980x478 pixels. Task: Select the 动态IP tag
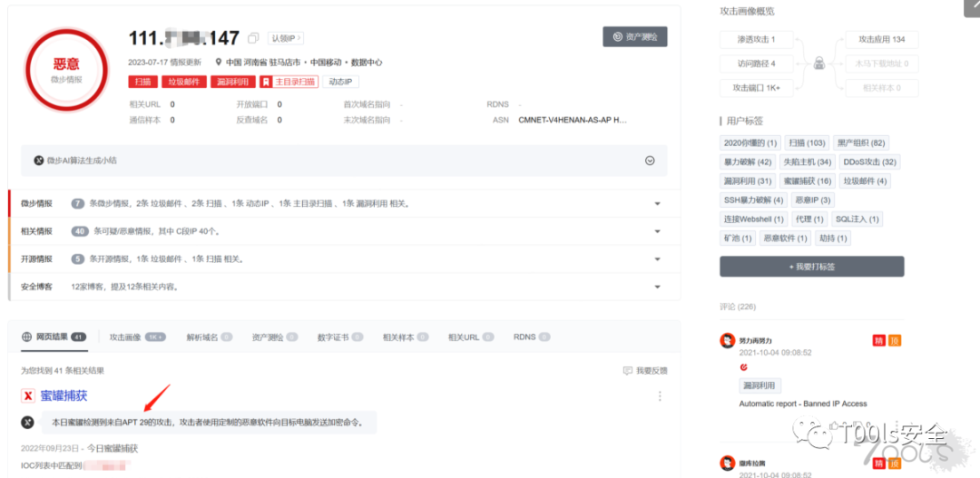point(340,82)
